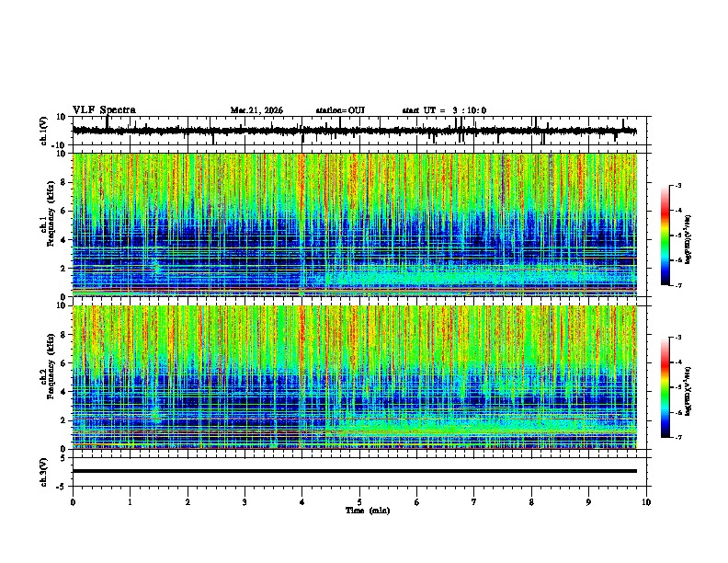Click the ch.2 frequency tick label '8'

click(63, 335)
